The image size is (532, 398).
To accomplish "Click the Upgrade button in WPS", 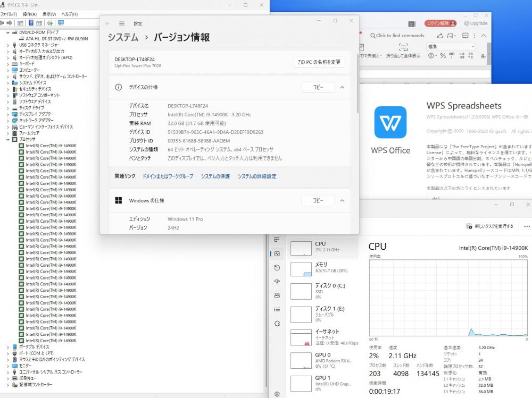I will pos(476,23).
